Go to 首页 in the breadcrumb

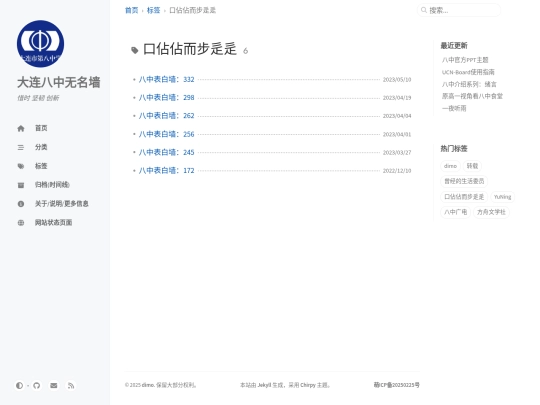[x=131, y=10]
